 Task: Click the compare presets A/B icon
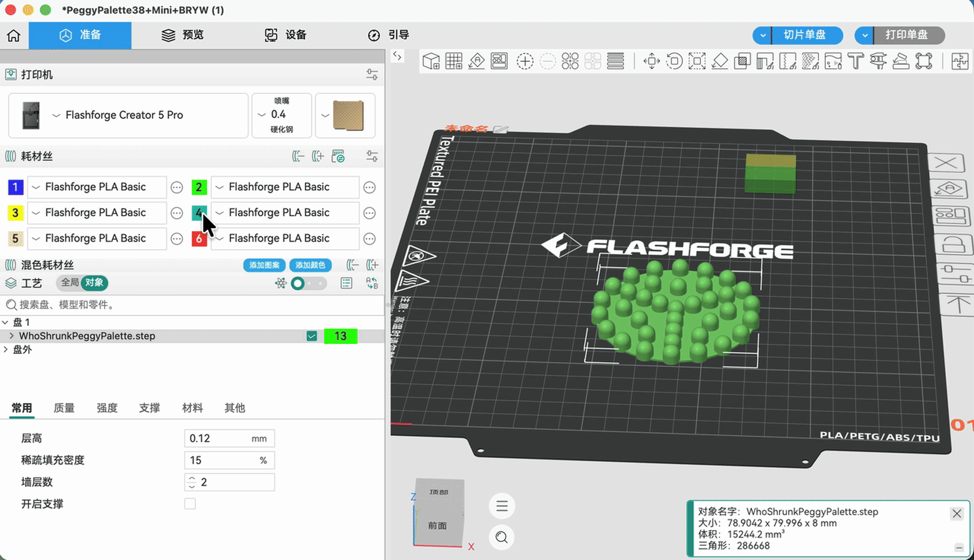[x=372, y=283]
